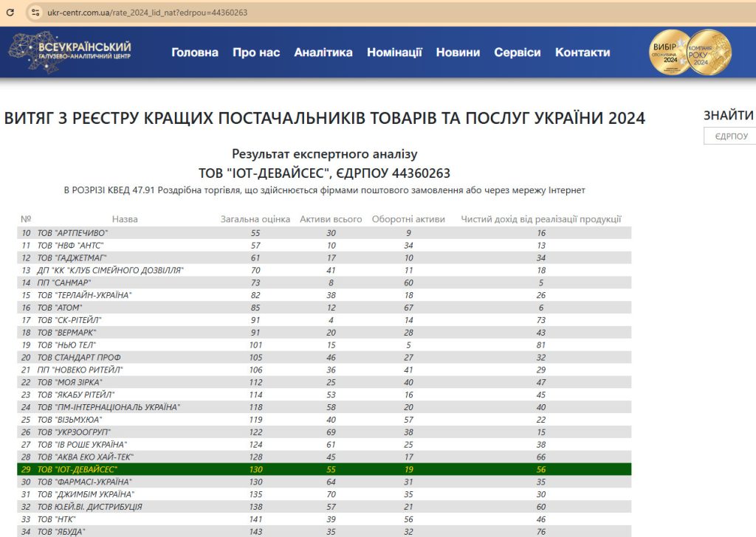The height and width of the screenshot is (537, 756).
Task: Open the Про нас menu item
Action: [x=256, y=52]
